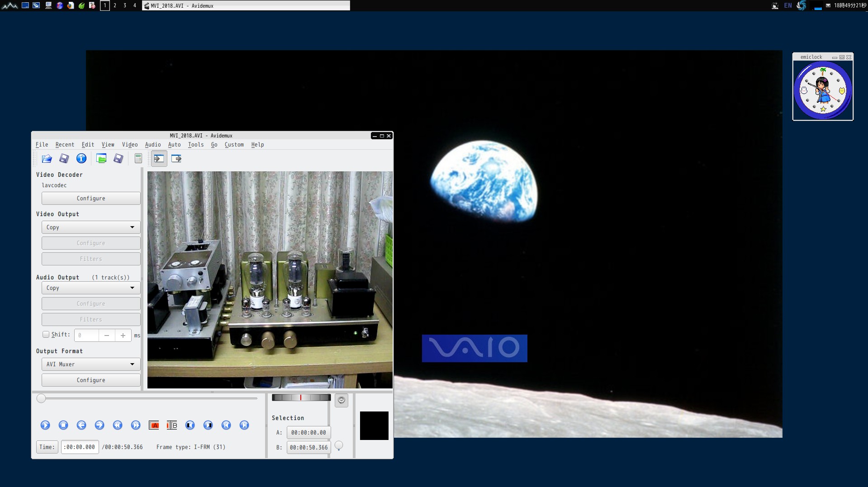Viewport: 868px width, 487px height.
Task: Open the AVI Muxer output format dropdown
Action: (x=91, y=364)
